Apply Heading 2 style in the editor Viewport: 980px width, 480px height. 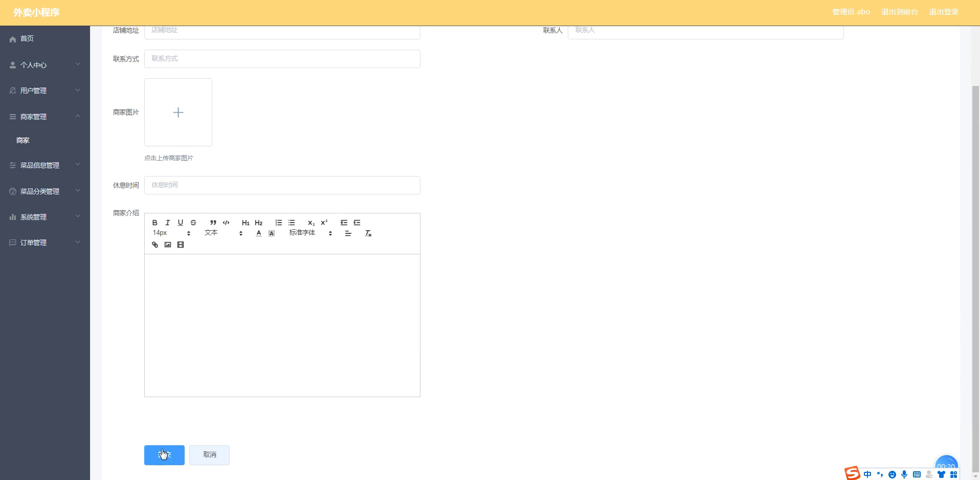pos(259,223)
